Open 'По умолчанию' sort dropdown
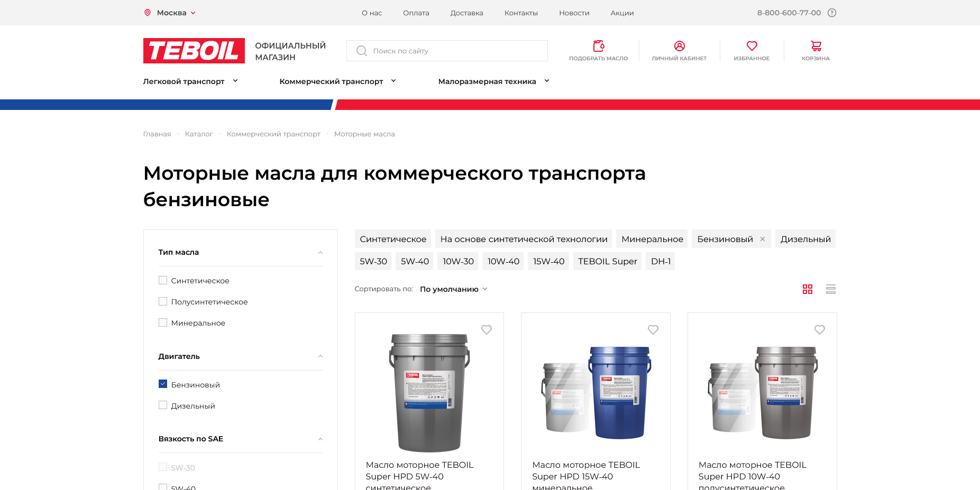This screenshot has height=490, width=980. pos(454,289)
